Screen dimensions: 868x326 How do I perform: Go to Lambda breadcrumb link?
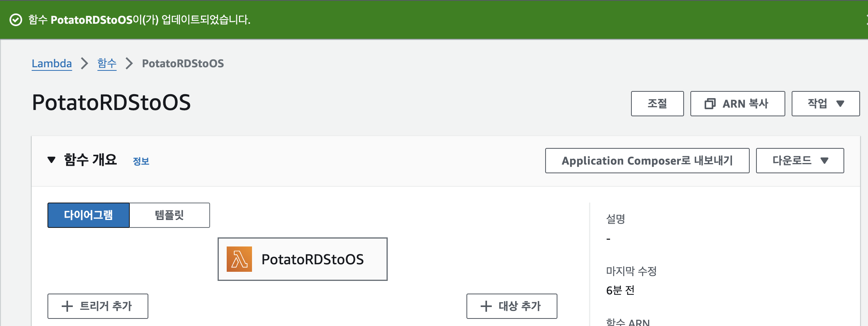52,63
